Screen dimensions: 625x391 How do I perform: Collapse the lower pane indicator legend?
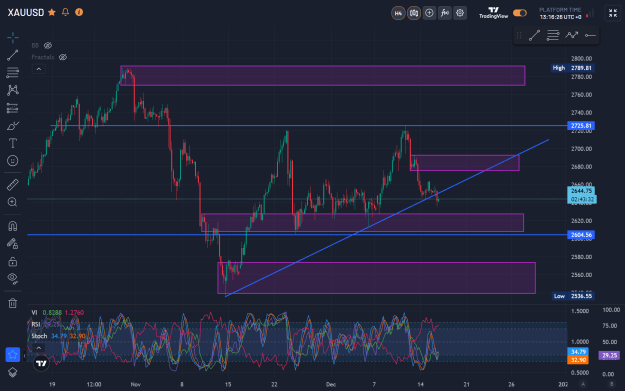point(39,348)
